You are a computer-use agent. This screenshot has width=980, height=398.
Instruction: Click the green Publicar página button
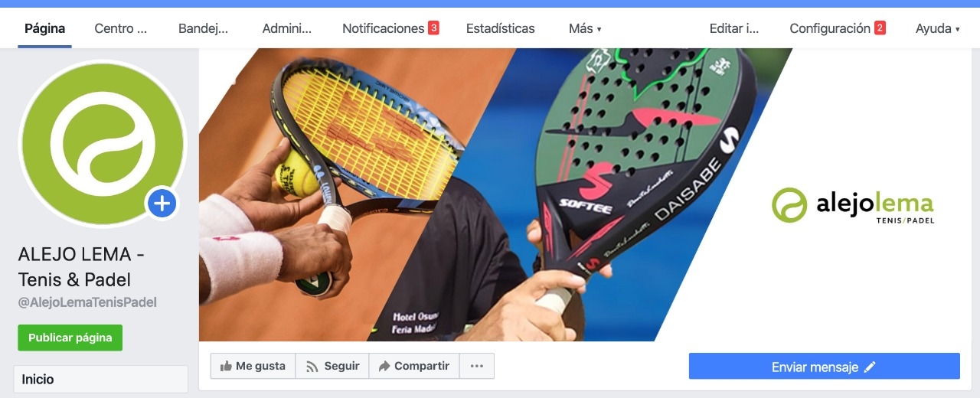70,338
